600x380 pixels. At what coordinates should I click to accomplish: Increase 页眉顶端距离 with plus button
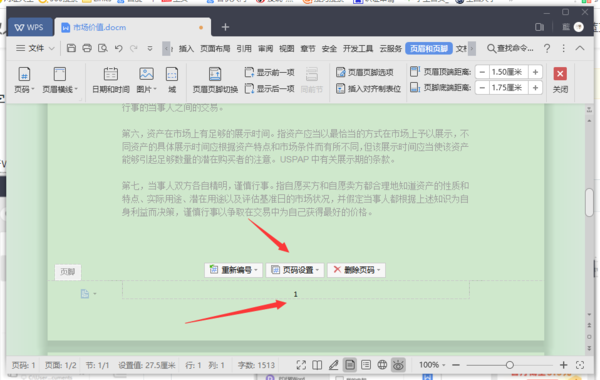click(535, 72)
